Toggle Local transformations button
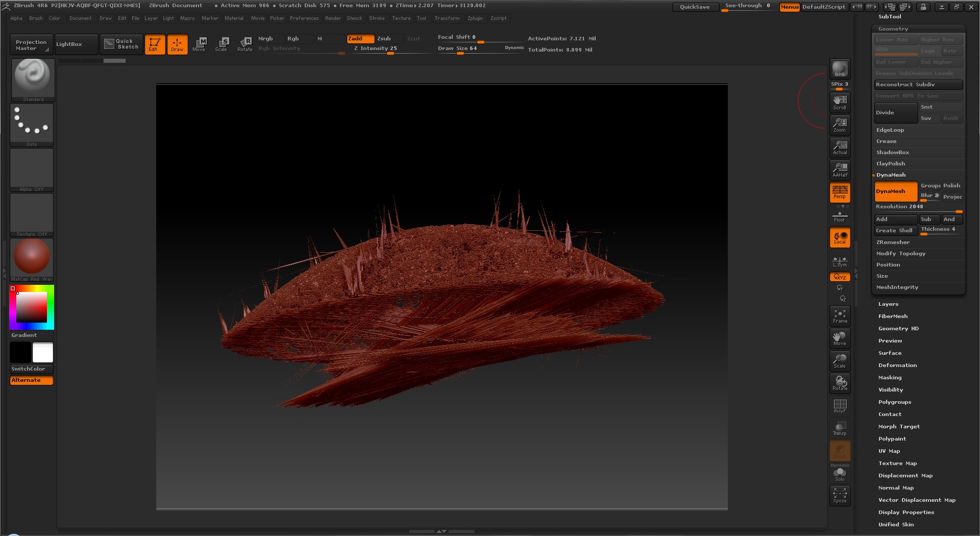This screenshot has width=980, height=536. click(840, 237)
